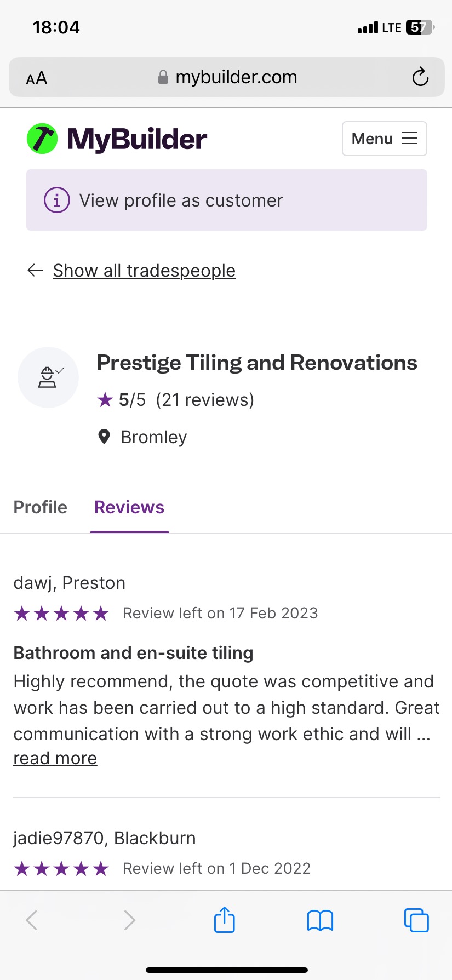Tap the mybuilder.com address bar
The image size is (452, 980).
236,77
